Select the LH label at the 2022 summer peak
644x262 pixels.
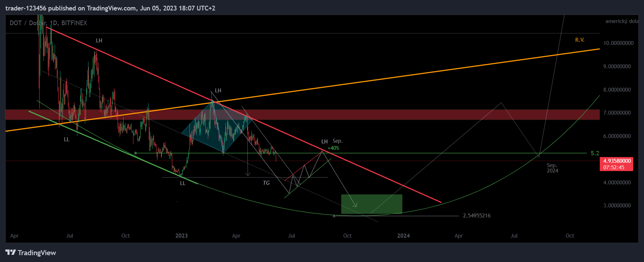coord(99,41)
